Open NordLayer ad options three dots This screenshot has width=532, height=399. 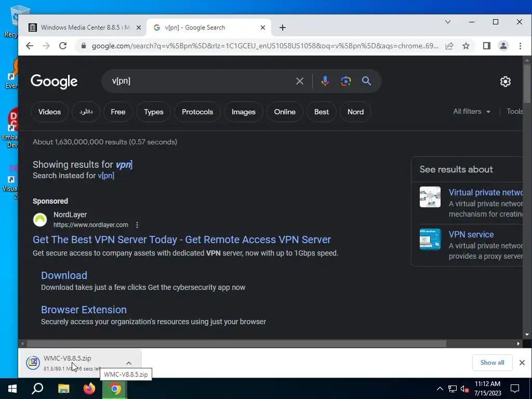(137, 225)
